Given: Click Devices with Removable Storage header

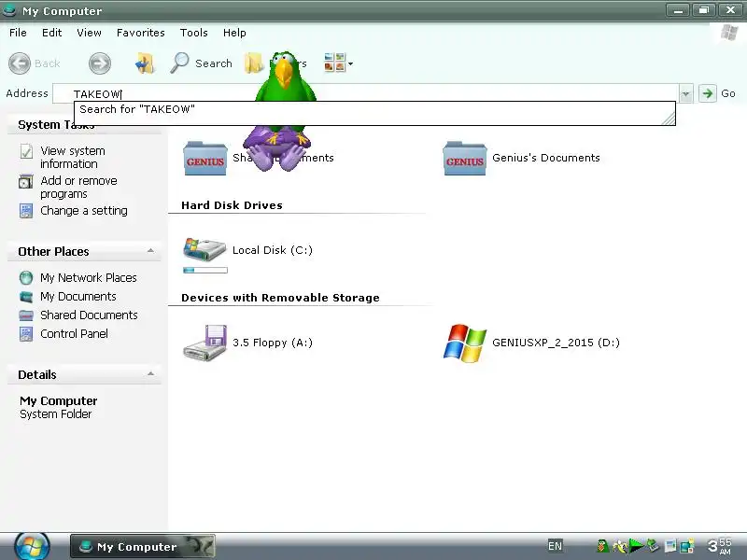Looking at the screenshot, I should pyautogui.click(x=280, y=298).
